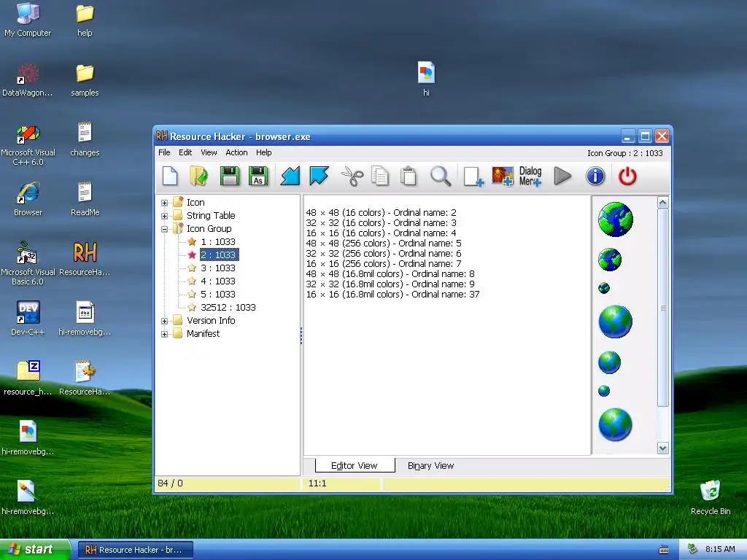Click the Add image resource icon
747x560 pixels.
(503, 176)
